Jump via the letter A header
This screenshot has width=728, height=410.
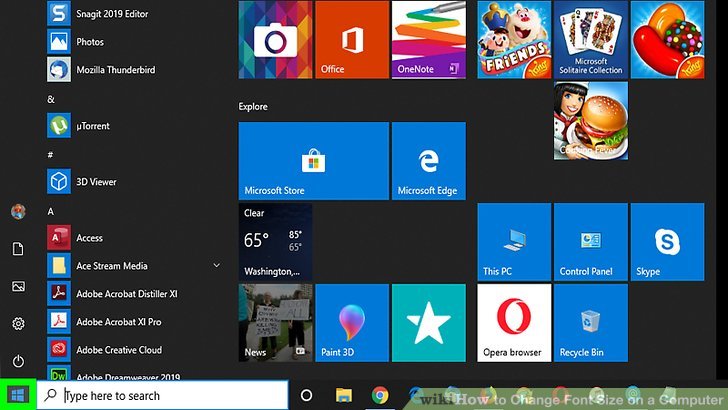click(x=51, y=212)
